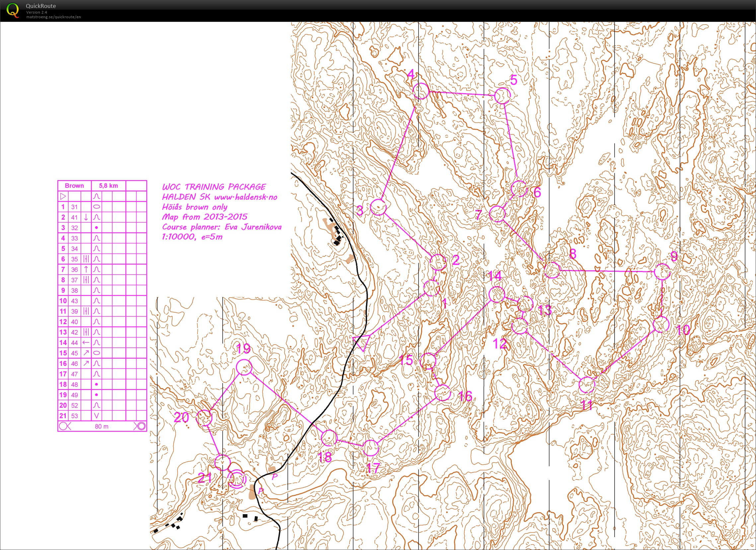Viewport: 756px width, 550px height.
Task: Click control circle 11 on the map
Action: (587, 385)
